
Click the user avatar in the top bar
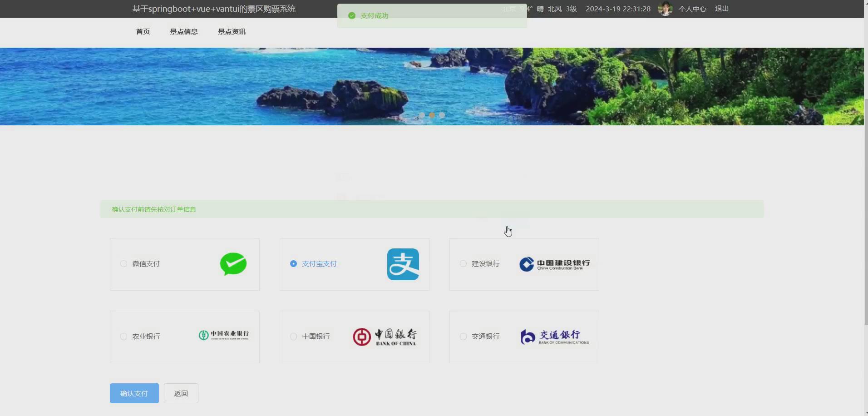[665, 9]
